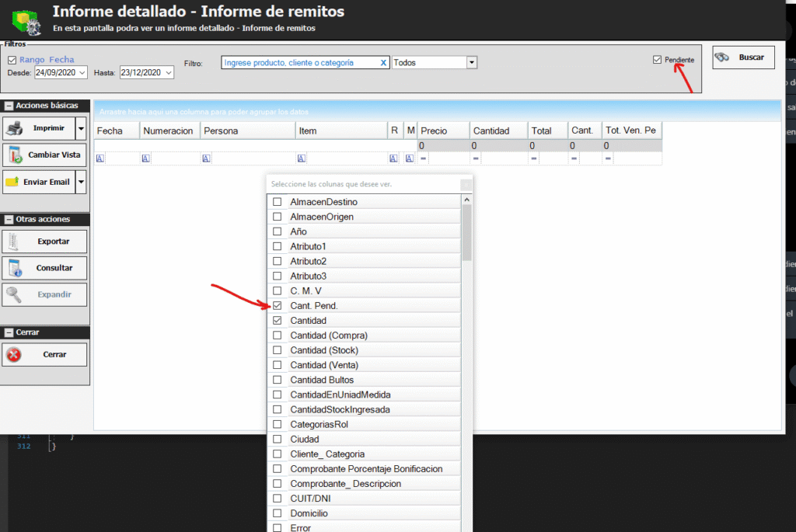Click the red Cerrar button
The image size is (796, 532).
pyautogui.click(x=44, y=354)
